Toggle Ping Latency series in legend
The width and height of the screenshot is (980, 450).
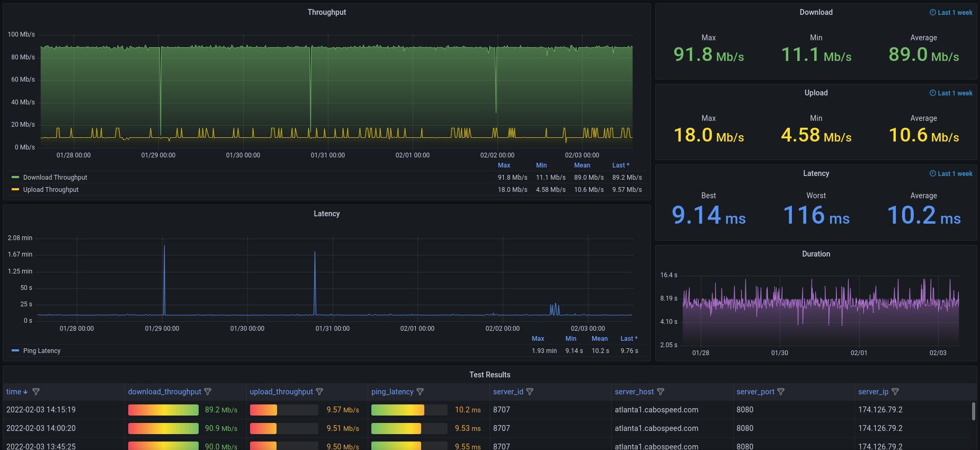(x=42, y=351)
